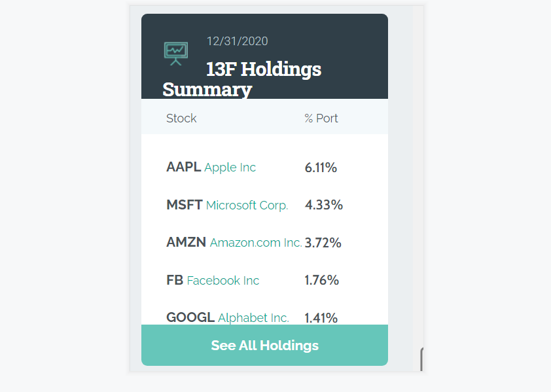Open the Amazon.com Inc. company link
The height and width of the screenshot is (392, 551).
[x=256, y=243]
